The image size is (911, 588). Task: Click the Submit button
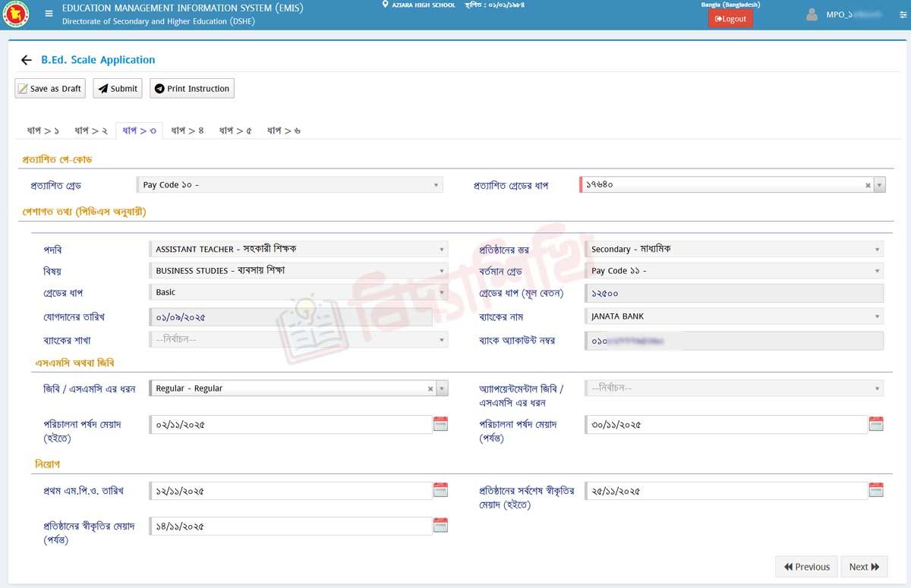click(x=117, y=89)
